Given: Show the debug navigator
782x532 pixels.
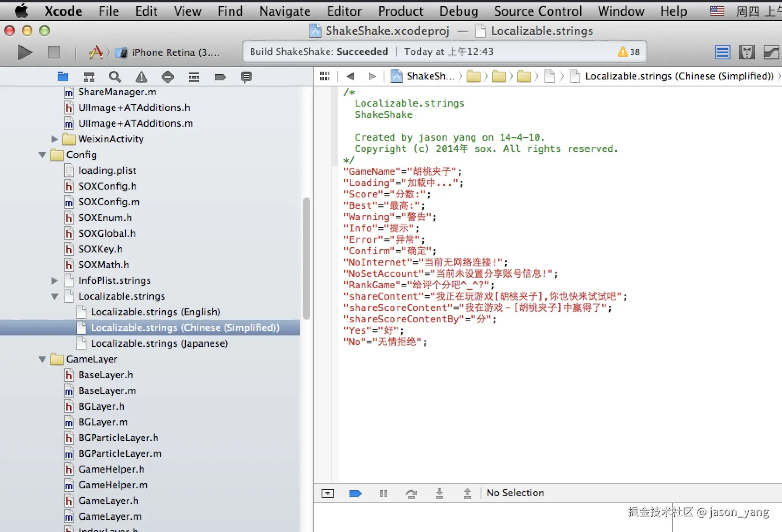Looking at the screenshot, I should 194,77.
